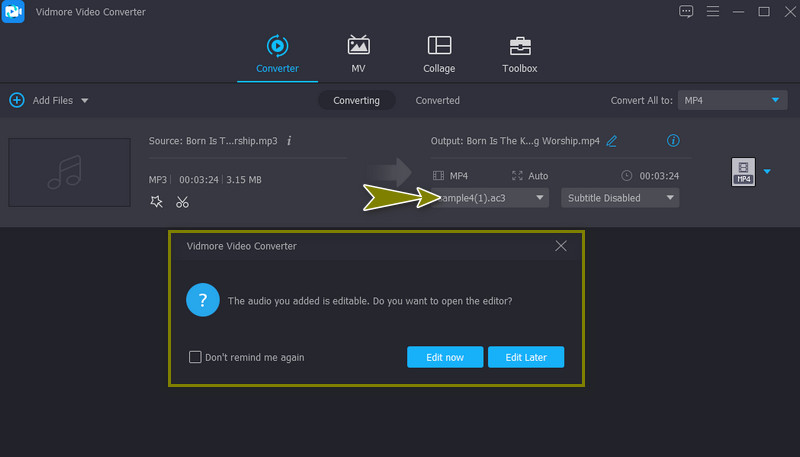This screenshot has width=800, height=457.
Task: Click the MP4 output format icon
Action: click(x=743, y=172)
